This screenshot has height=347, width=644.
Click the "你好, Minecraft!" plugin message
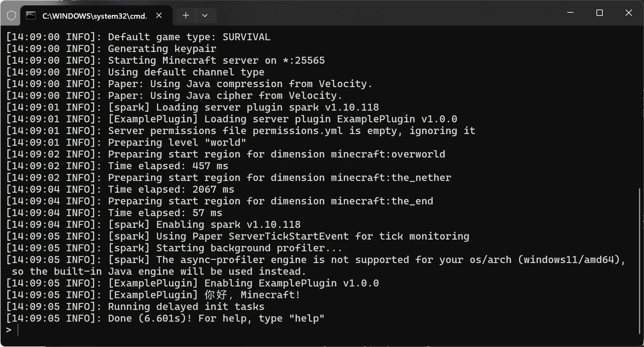click(252, 295)
